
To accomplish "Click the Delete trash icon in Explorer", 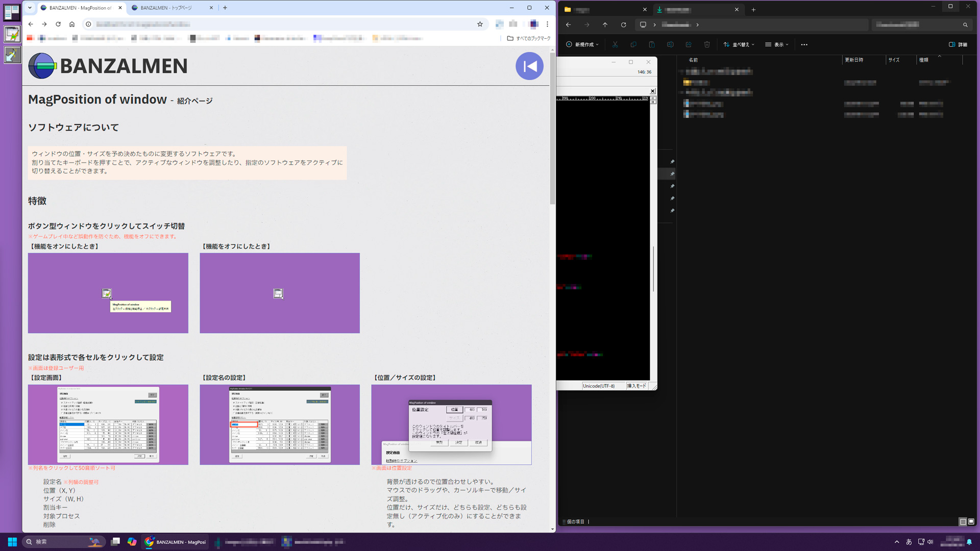I will [x=707, y=44].
